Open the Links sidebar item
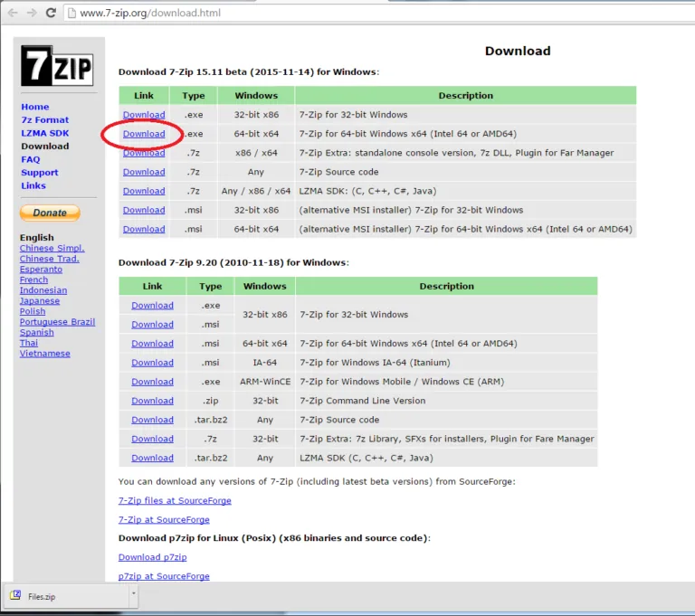Image resolution: width=695 pixels, height=616 pixels. 33,185
